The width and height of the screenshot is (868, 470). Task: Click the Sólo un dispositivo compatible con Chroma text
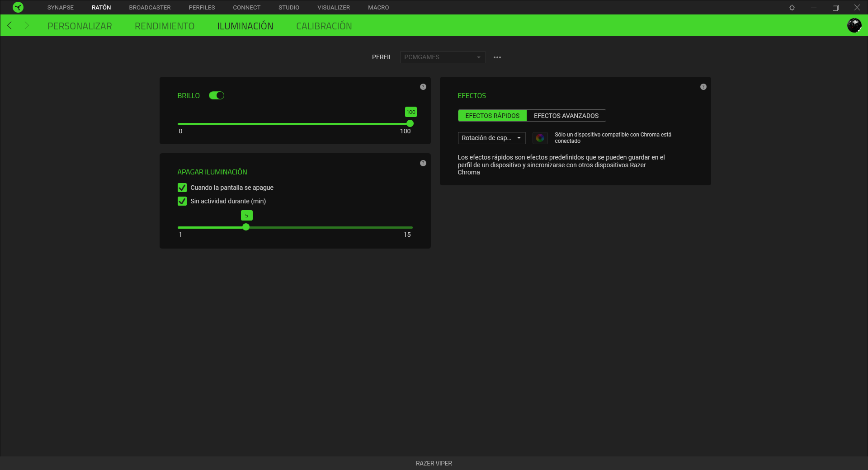(x=613, y=138)
